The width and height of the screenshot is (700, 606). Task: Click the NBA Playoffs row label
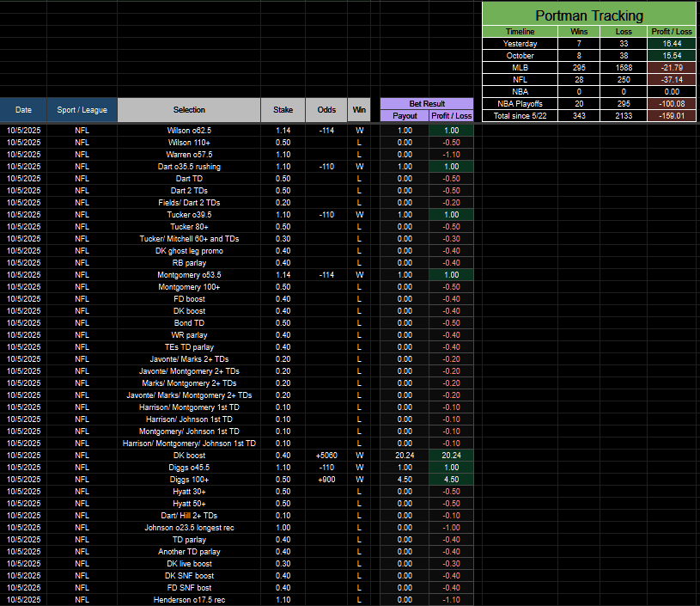[520, 104]
